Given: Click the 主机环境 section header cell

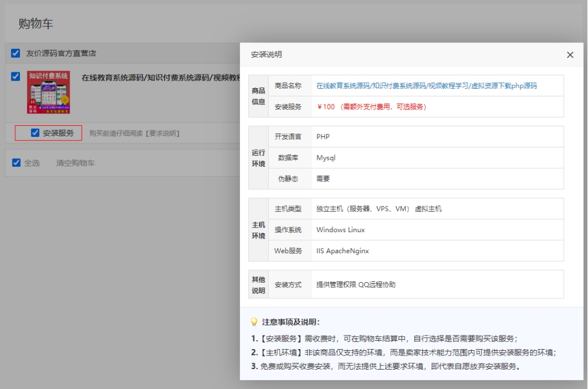Looking at the screenshot, I should click(x=258, y=230).
